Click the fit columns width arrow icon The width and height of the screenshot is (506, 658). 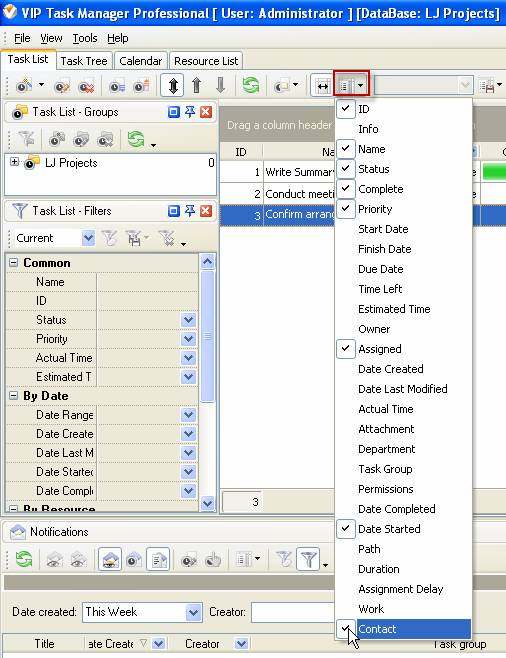coord(322,86)
